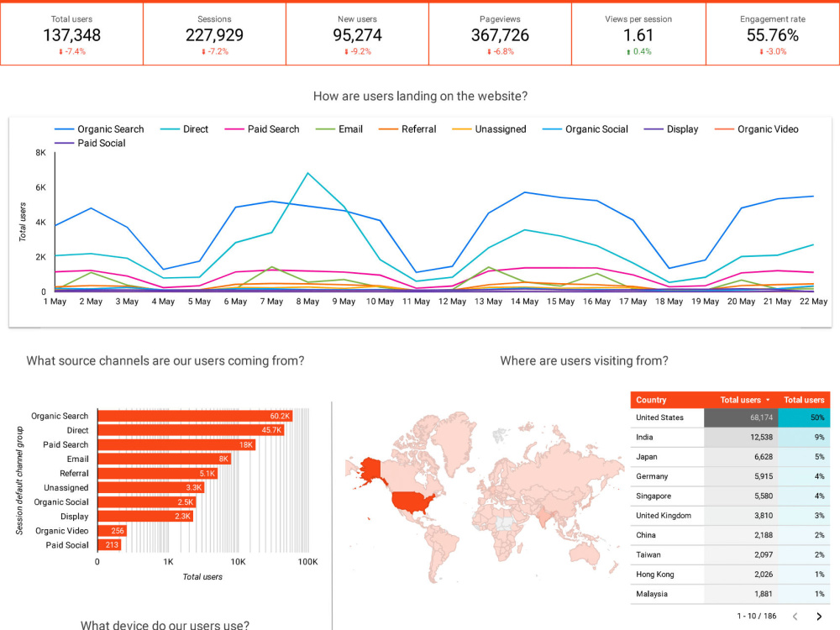The width and height of the screenshot is (840, 630).
Task: Select the Organic Social bar labeled 2.5K
Action: point(147,502)
